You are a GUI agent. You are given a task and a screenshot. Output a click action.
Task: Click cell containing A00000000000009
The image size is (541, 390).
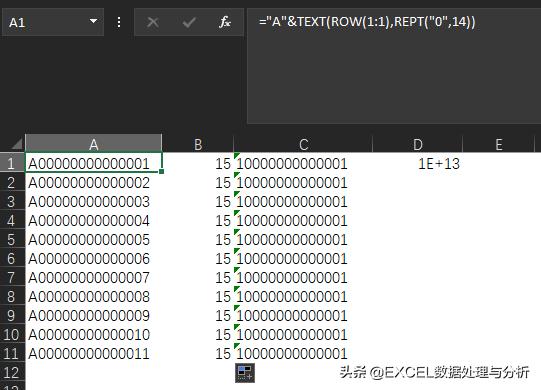[94, 315]
